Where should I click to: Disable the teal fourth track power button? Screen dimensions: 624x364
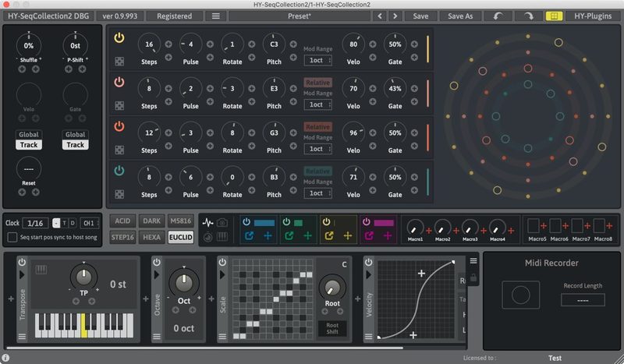click(119, 171)
